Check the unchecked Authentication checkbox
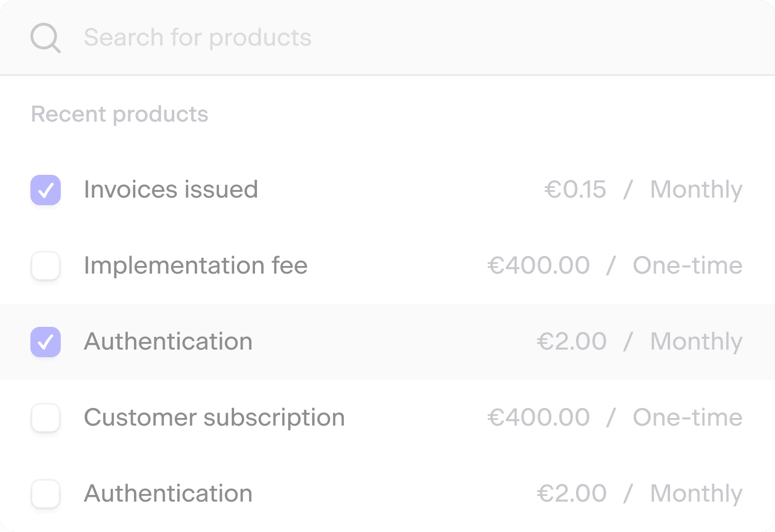Image resolution: width=775 pixels, height=532 pixels. [x=46, y=494]
